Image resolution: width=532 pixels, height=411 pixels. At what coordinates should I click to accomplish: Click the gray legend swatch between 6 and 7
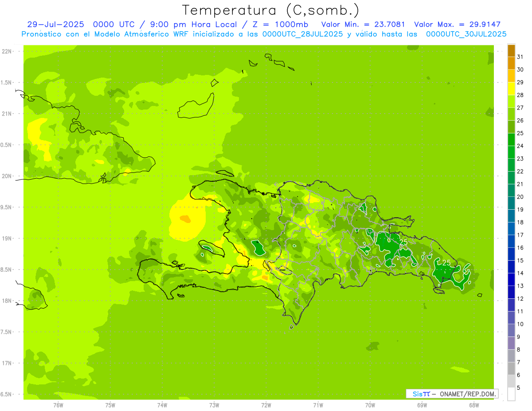[x=511, y=368]
